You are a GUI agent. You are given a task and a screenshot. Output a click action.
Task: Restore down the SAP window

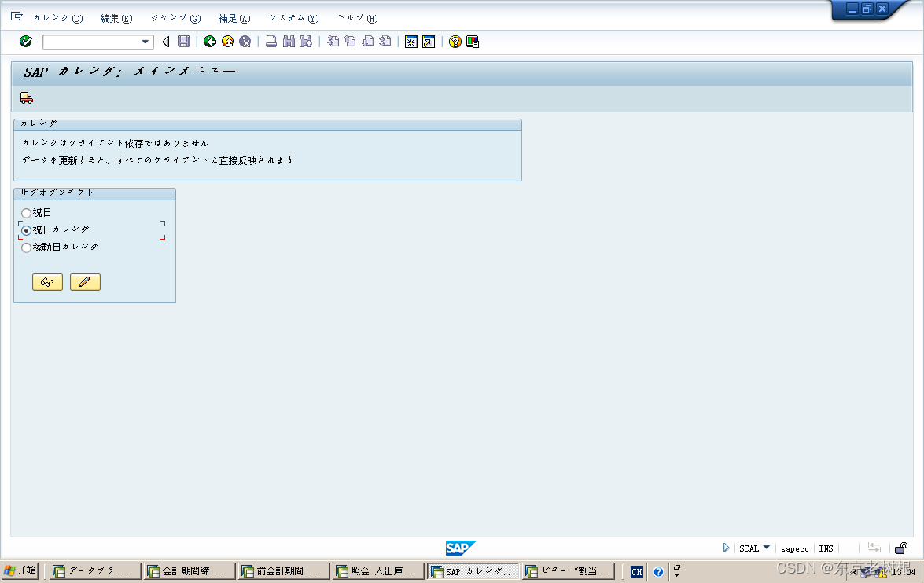pyautogui.click(x=867, y=8)
